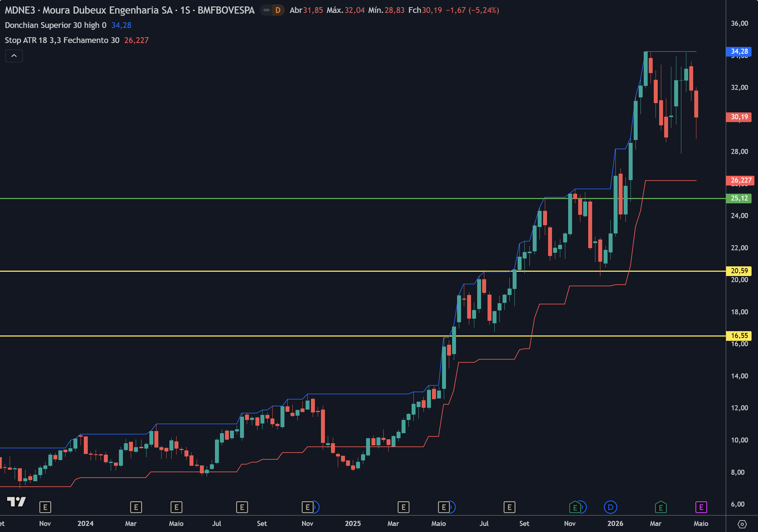The width and height of the screenshot is (758, 532).
Task: Click the Stop ATR value 26,227 in legend
Action: pyautogui.click(x=136, y=40)
